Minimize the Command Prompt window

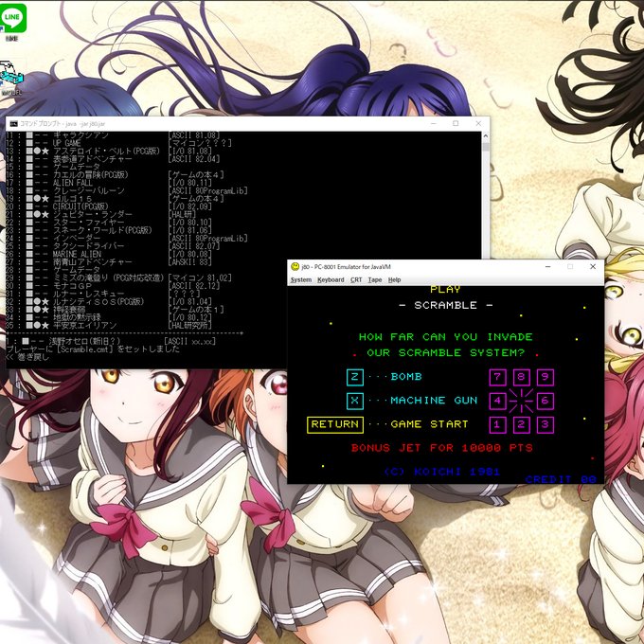(x=434, y=123)
